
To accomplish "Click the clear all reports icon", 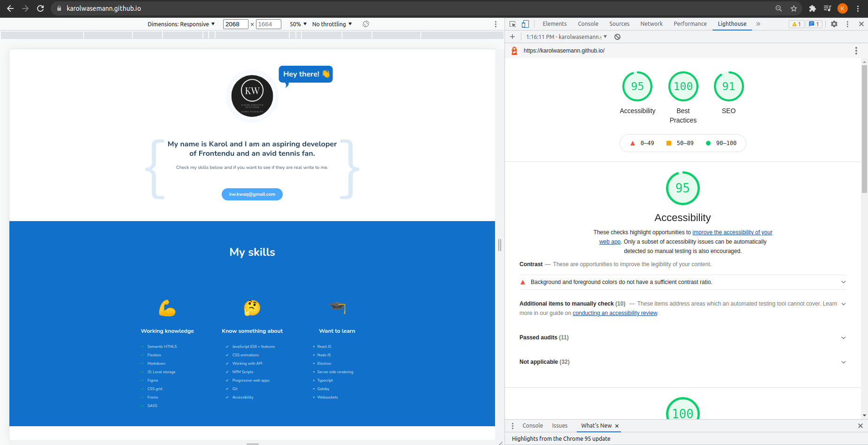I will pos(617,37).
